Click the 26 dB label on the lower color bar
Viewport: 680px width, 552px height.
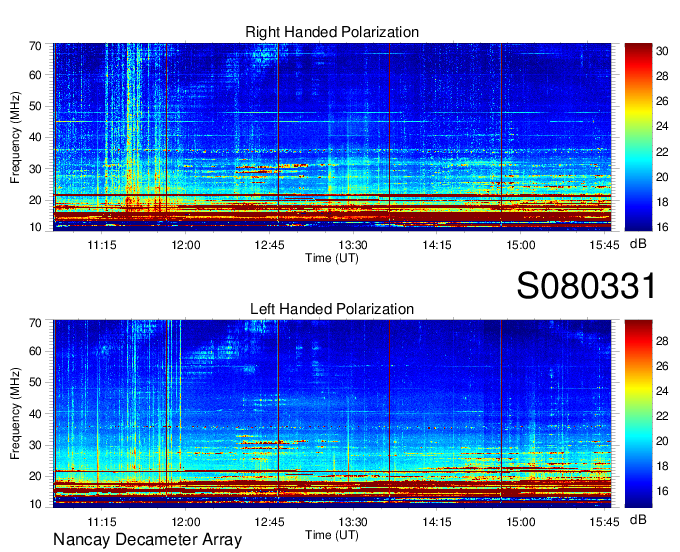(x=662, y=366)
